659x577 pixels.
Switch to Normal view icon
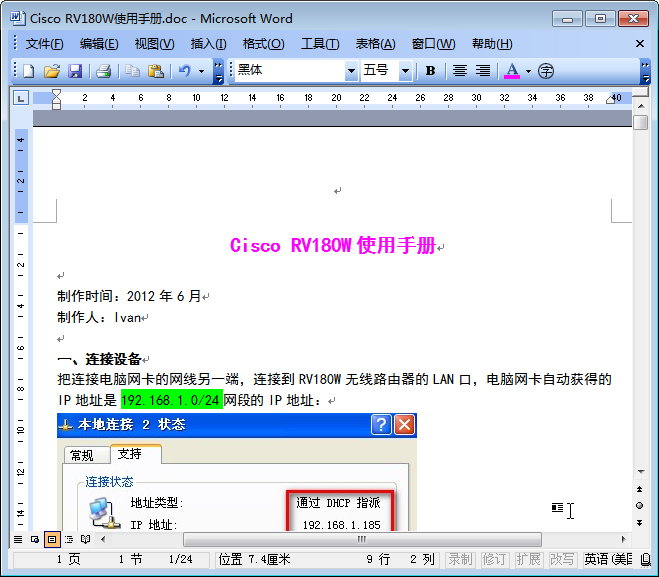click(x=18, y=539)
